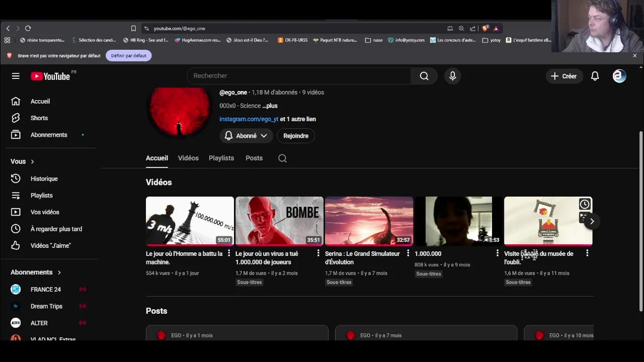The height and width of the screenshot is (362, 644).
Task: Start voice search with the microphone
Action: click(x=452, y=76)
